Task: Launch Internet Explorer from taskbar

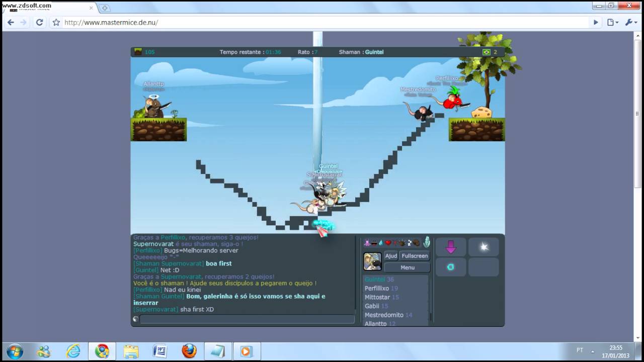Action: tap(73, 351)
